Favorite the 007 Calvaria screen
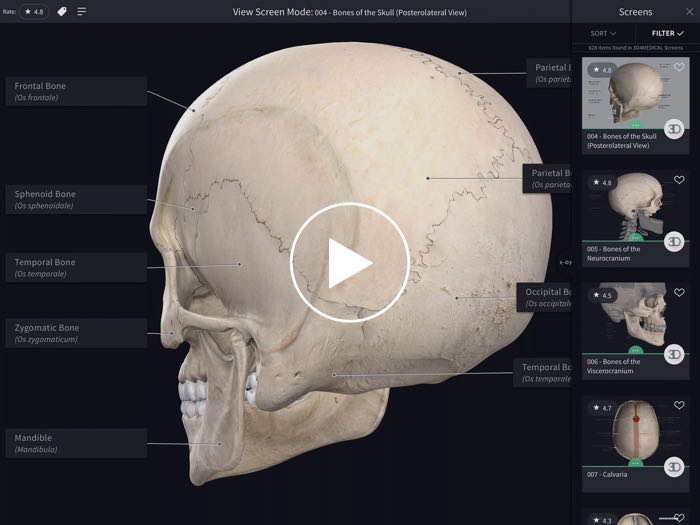Screen dimensions: 700x525 [679, 407]
